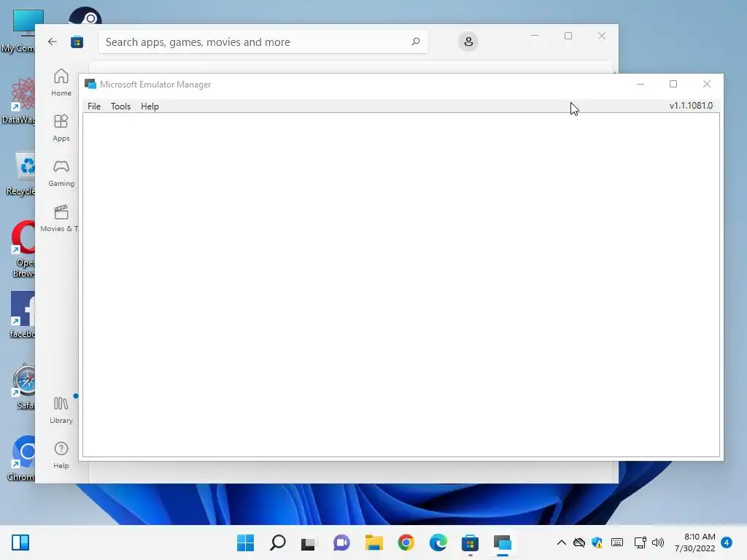Open the Widgets button on the taskbar

click(x=20, y=542)
